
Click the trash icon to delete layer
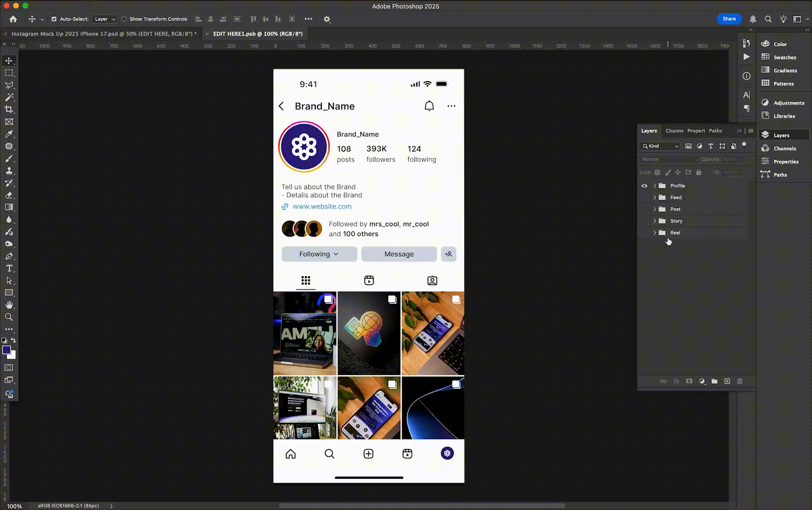pos(740,381)
